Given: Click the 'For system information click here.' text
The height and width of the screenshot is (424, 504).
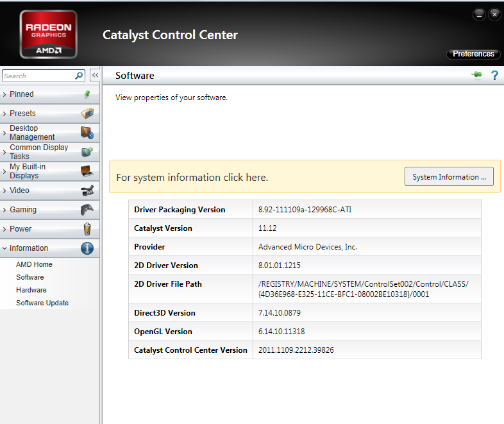Looking at the screenshot, I should (x=192, y=178).
